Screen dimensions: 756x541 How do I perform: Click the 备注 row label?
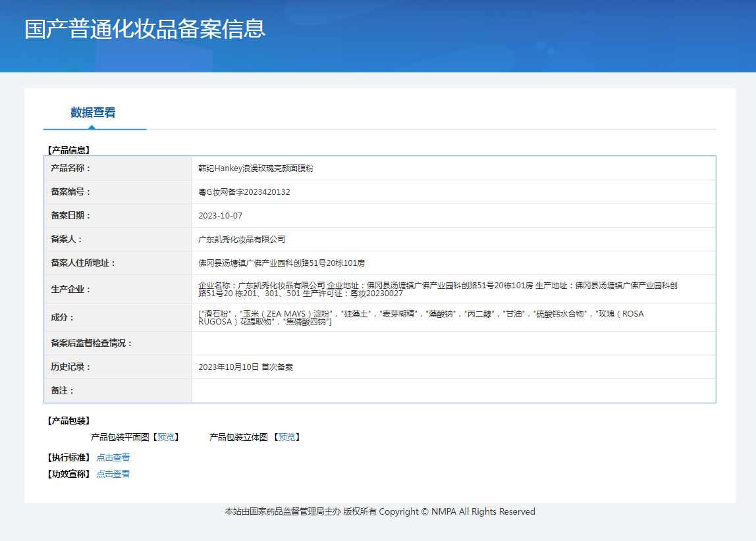click(x=62, y=391)
